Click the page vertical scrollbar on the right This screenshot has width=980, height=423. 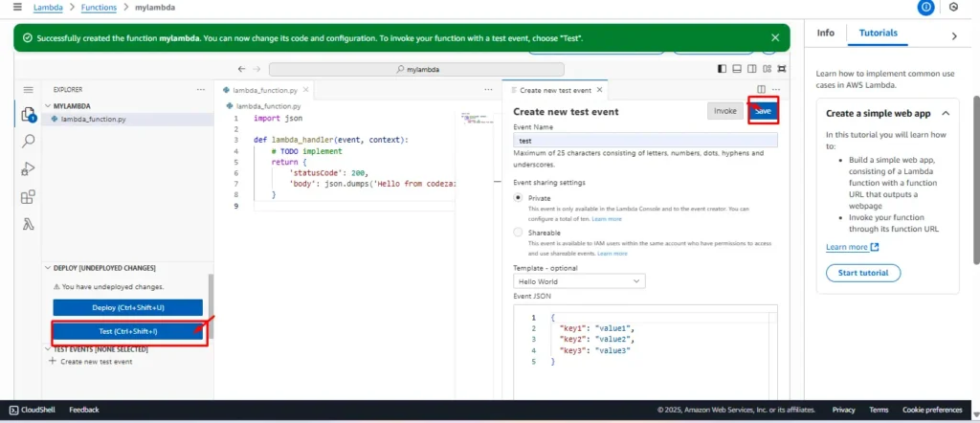coord(976,180)
